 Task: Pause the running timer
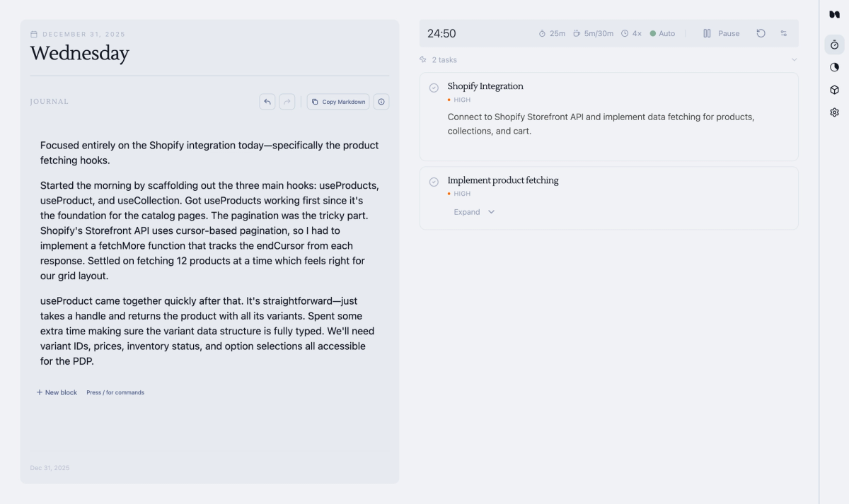coord(721,33)
